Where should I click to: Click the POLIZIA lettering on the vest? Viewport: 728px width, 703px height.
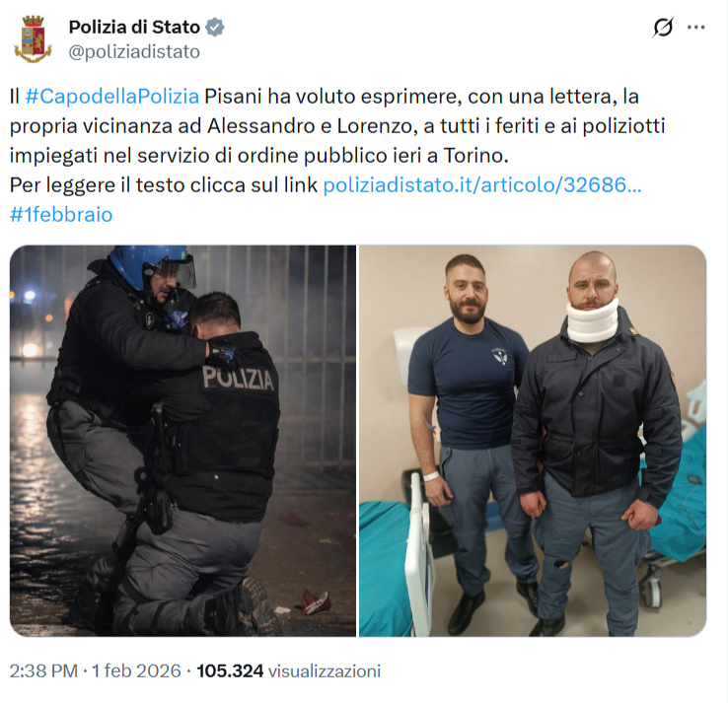pos(238,378)
